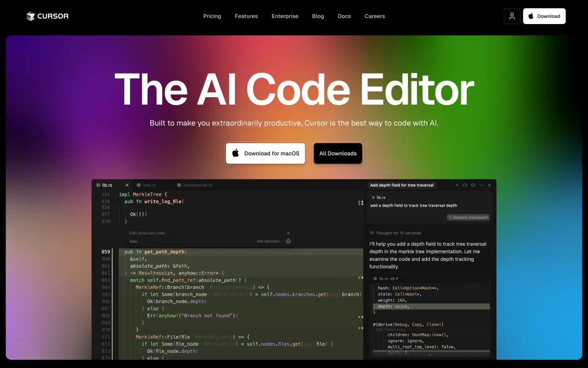Open the Features page
The width and height of the screenshot is (588, 368).
pos(246,16)
